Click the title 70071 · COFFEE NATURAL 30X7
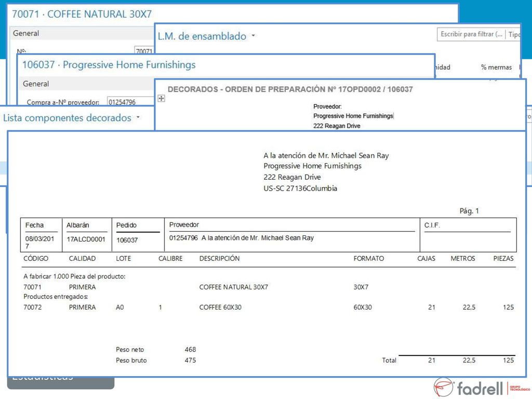This screenshot has width=532, height=399. coord(82,14)
